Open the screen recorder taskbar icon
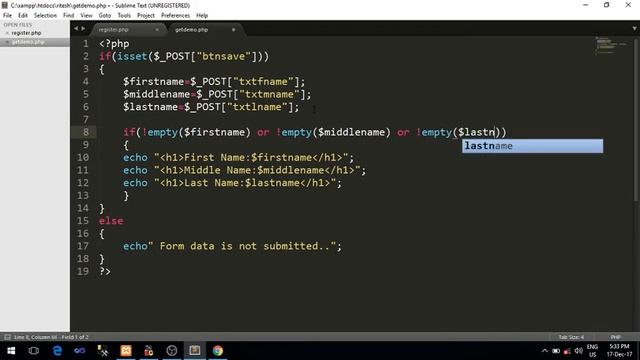The image size is (640, 360). tap(149, 351)
